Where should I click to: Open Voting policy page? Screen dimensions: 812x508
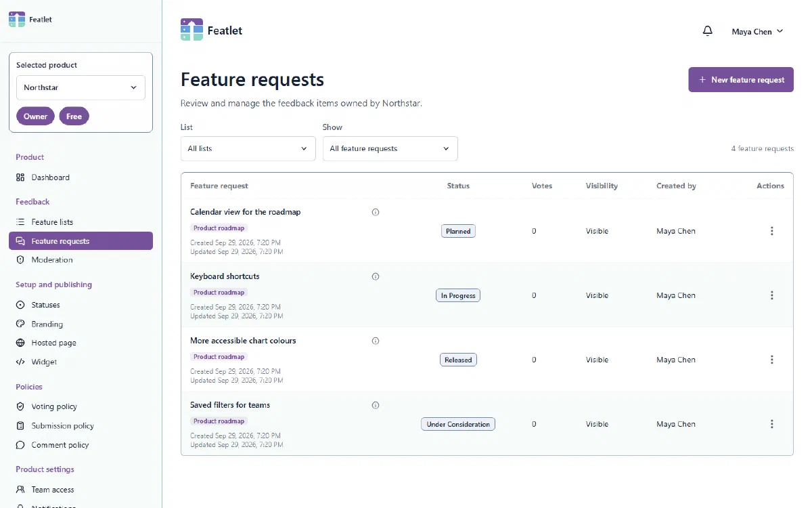point(81,406)
